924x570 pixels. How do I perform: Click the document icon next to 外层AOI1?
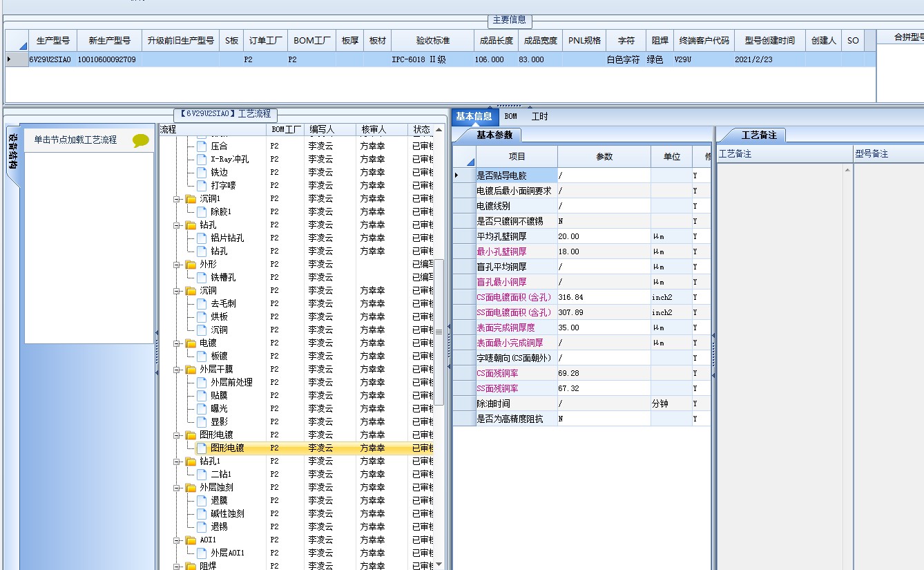tap(202, 553)
